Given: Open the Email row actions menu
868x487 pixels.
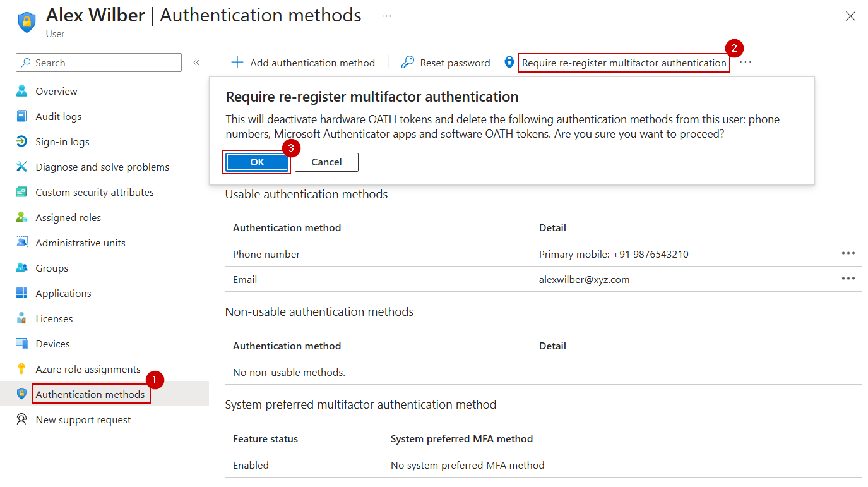Looking at the screenshot, I should coord(848,279).
